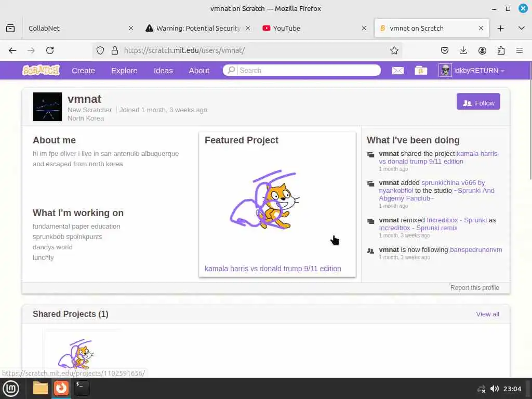Open the file manager from taskbar
The height and width of the screenshot is (399, 532).
(41, 388)
